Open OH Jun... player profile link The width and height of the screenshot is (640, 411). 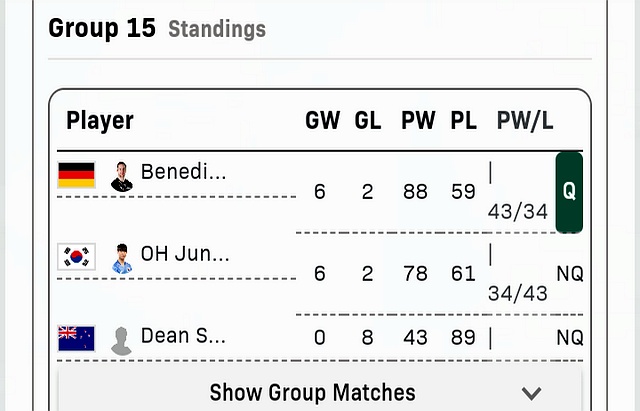pos(185,254)
